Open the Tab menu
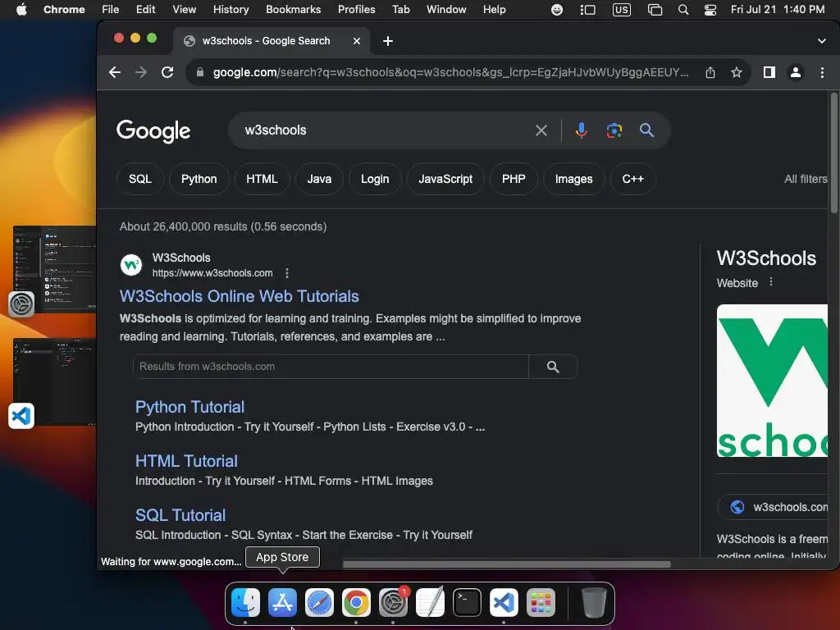Viewport: 840px width, 630px height. click(400, 10)
